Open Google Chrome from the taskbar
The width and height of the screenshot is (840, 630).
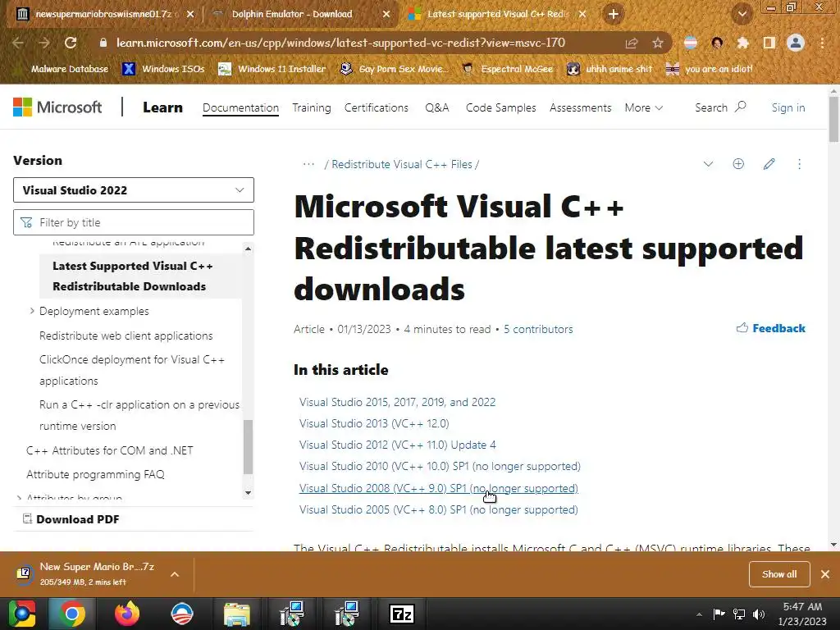coord(72,614)
